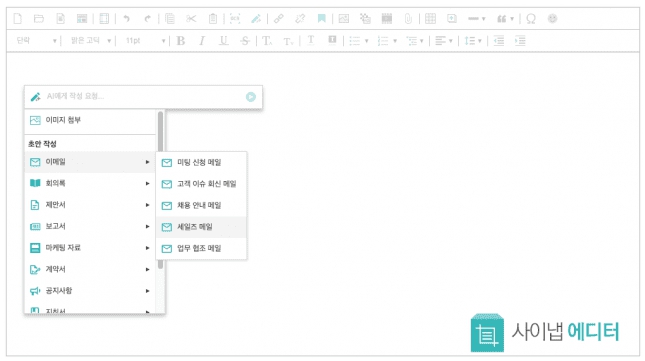Insert a special character (omega)
The height and width of the screenshot is (361, 645).
click(x=531, y=19)
